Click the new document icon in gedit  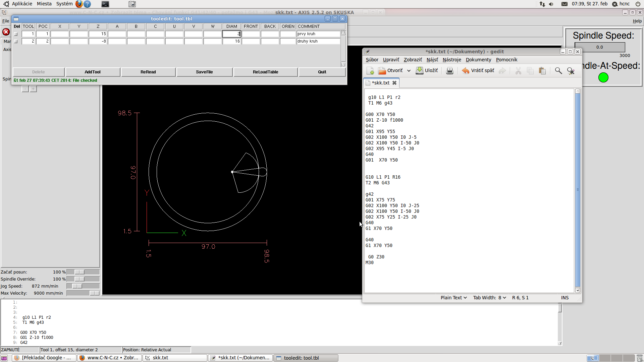370,71
